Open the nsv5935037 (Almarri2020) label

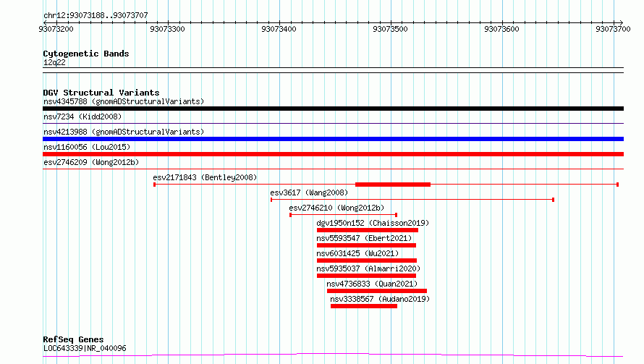[368, 268]
